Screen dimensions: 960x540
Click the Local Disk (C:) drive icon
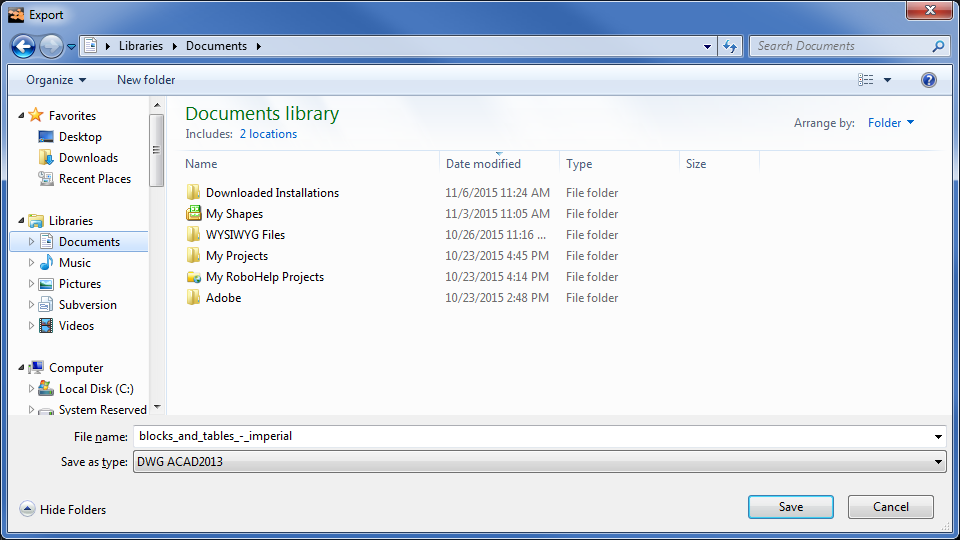46,389
